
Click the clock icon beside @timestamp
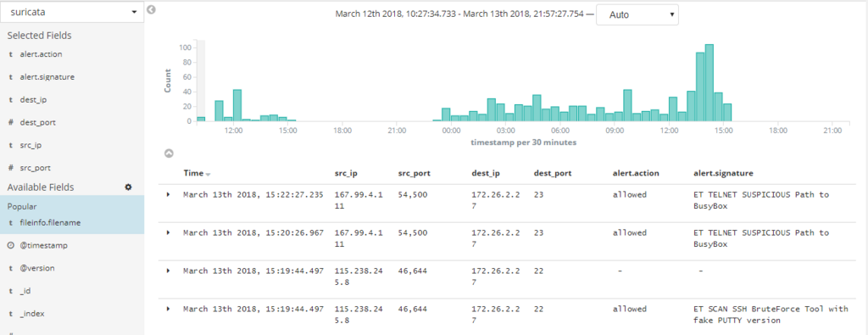tap(10, 245)
